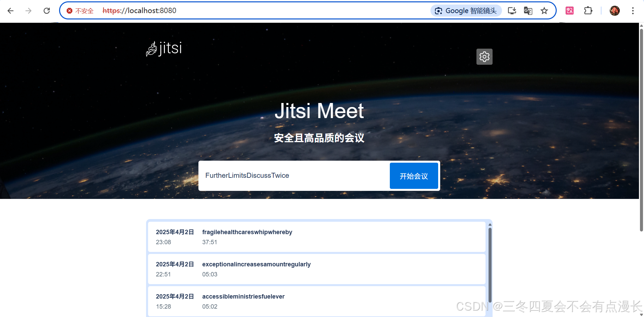Viewport: 644px width, 317px height.
Task: Open recent meeting exceptionalincreasesamountregularly
Action: (317, 269)
